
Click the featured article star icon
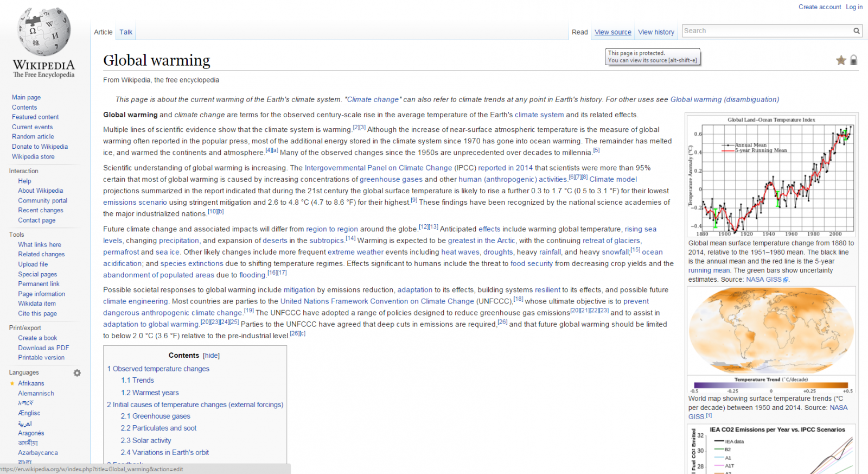coord(841,60)
